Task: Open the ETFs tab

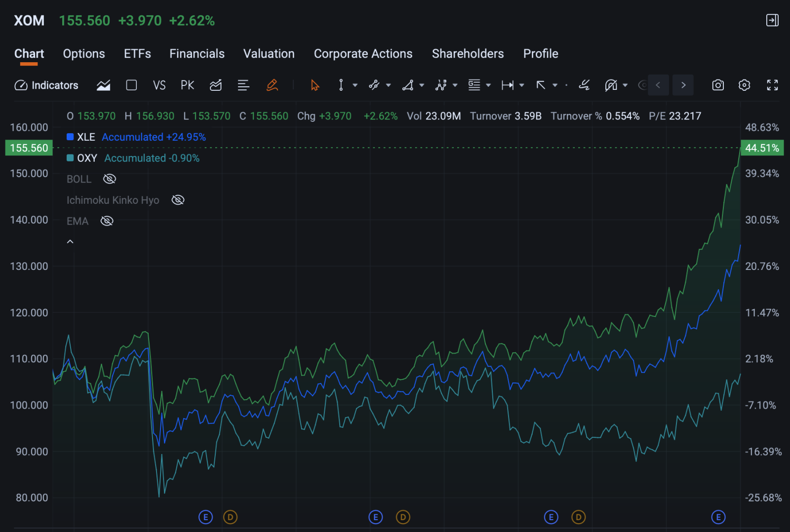Action: point(137,54)
